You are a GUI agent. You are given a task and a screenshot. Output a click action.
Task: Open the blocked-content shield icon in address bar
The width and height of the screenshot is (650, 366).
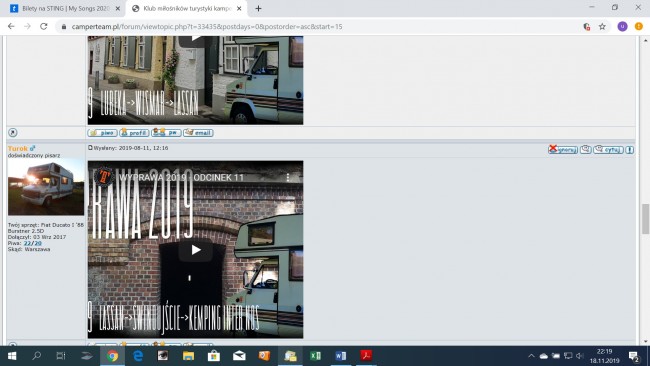586,27
